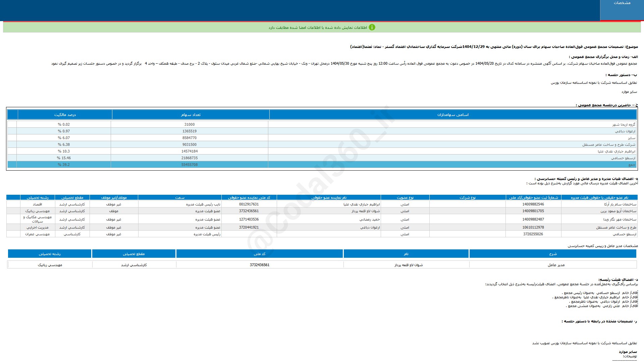Select representative national code 3720441921
644x362 pixels.
(249, 227)
